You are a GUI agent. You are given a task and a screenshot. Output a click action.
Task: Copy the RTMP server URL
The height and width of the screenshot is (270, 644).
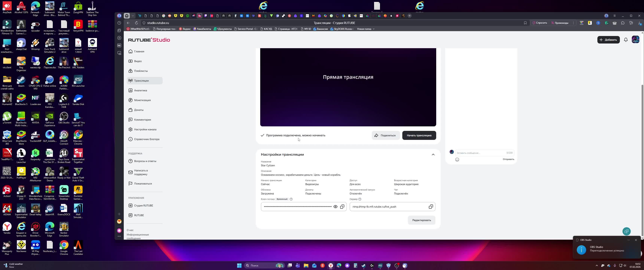431,207
